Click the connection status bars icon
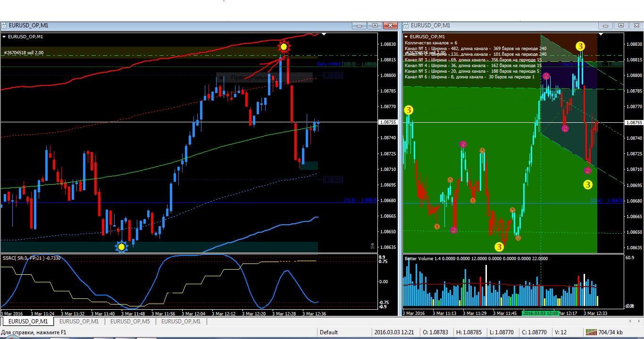This screenshot has width=644, height=339. point(590,332)
